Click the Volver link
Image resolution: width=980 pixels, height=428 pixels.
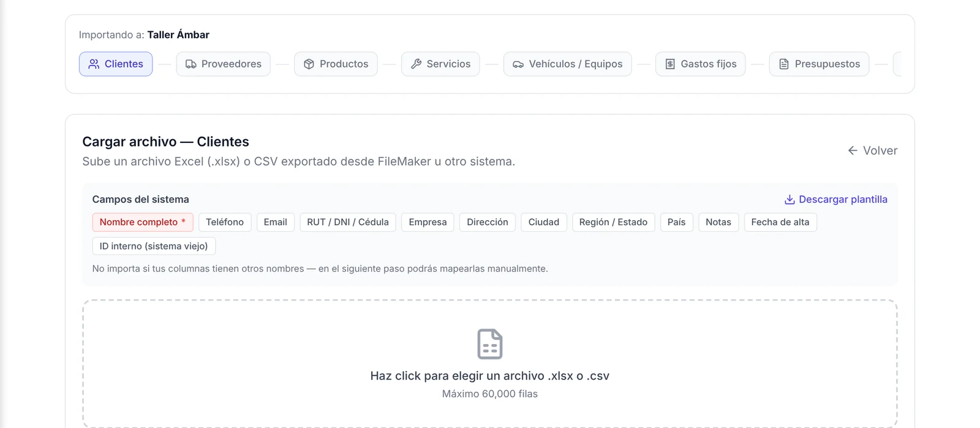(x=872, y=150)
